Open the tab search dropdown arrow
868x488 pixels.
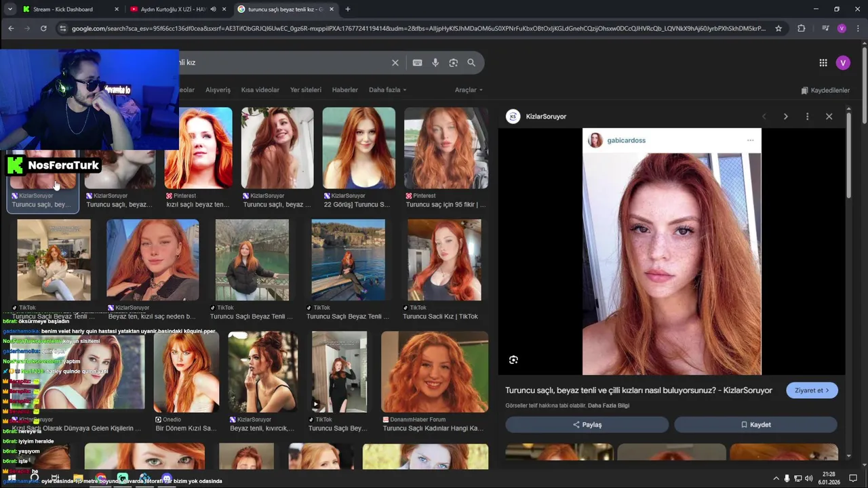[x=11, y=9]
